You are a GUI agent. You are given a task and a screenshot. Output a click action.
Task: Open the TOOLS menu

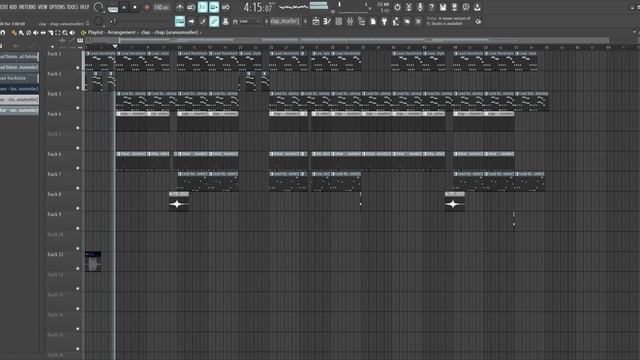coord(72,7)
